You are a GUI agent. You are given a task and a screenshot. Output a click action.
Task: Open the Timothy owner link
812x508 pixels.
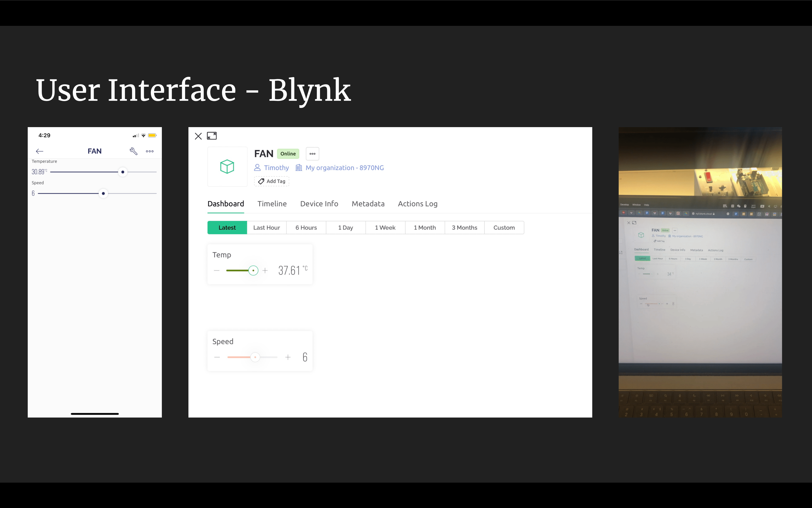coord(276,168)
